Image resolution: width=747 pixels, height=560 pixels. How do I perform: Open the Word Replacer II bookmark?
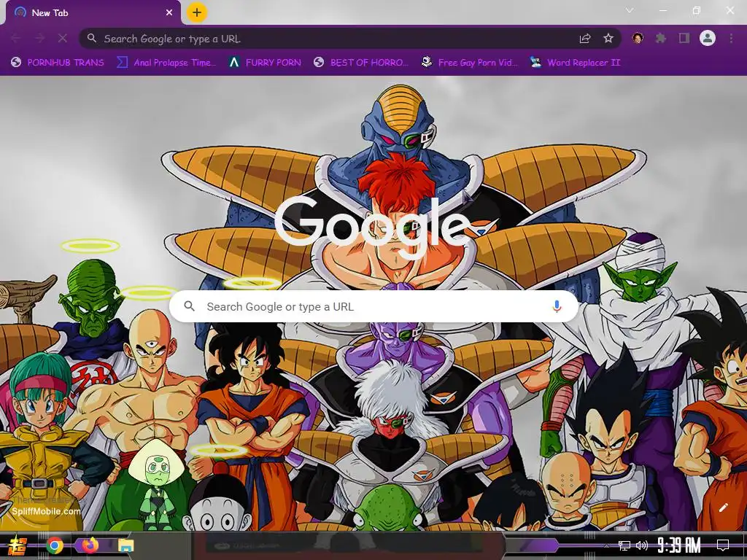pos(575,63)
